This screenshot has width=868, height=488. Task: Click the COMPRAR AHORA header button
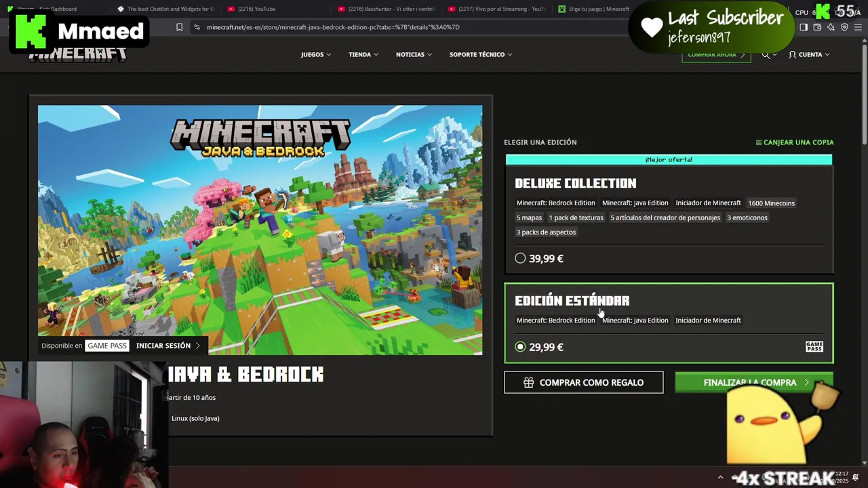pyautogui.click(x=716, y=55)
